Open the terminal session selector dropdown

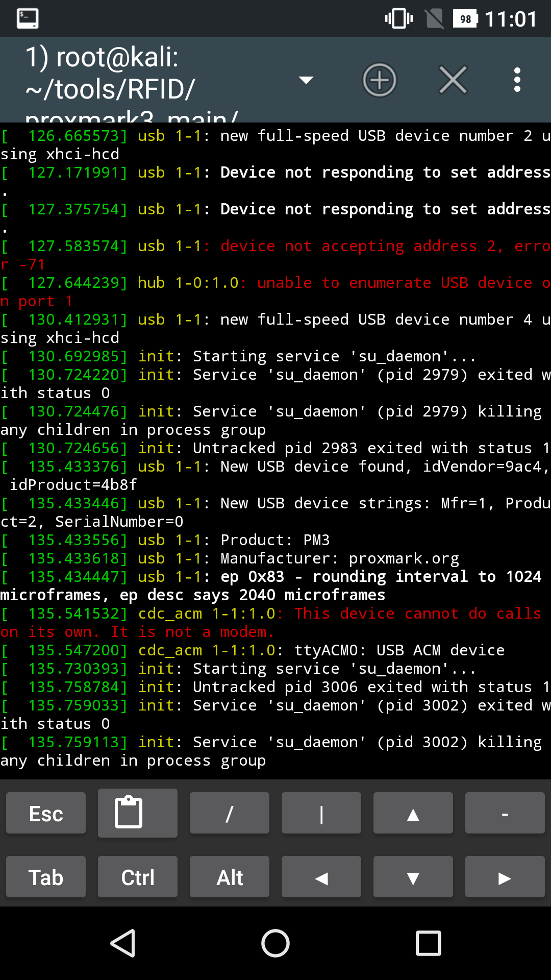point(306,81)
